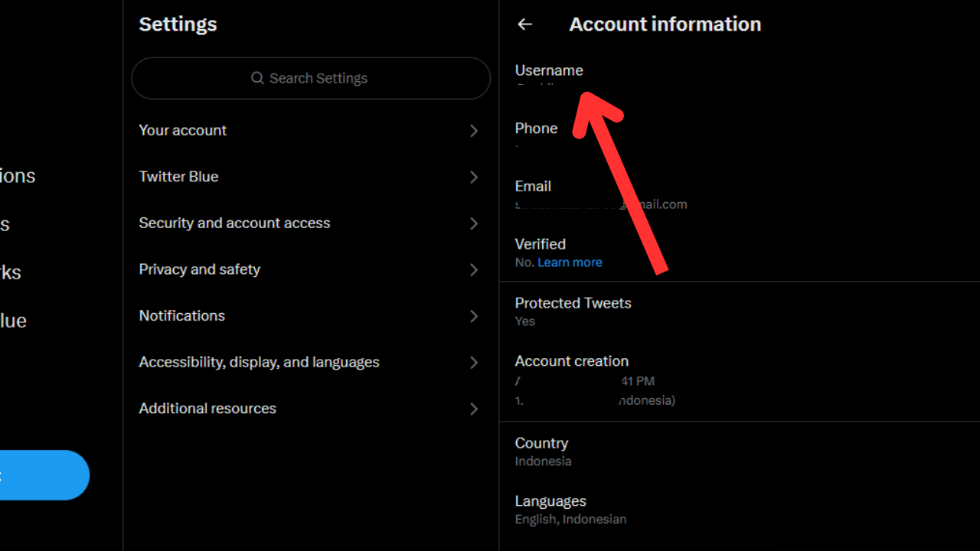Expand the chevron next to Notifications
This screenshot has height=551, width=980.
(474, 316)
